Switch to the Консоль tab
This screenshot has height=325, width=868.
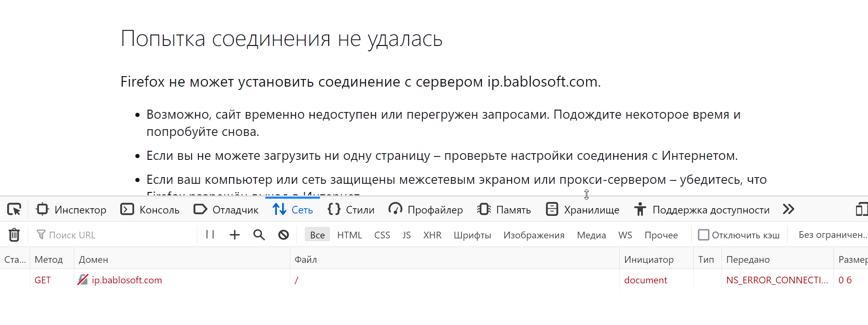click(150, 210)
